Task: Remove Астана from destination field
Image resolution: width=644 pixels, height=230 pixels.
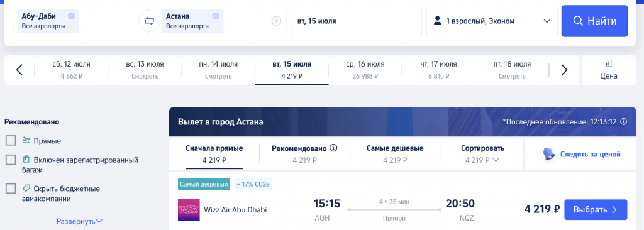Action: point(216,16)
